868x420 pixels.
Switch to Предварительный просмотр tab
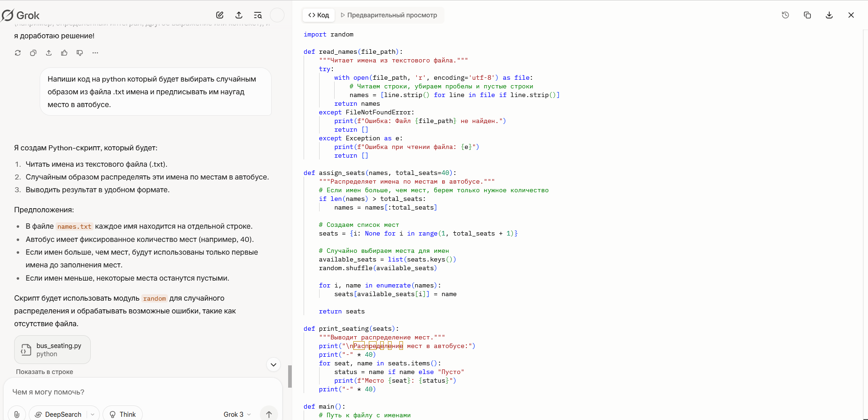click(389, 15)
